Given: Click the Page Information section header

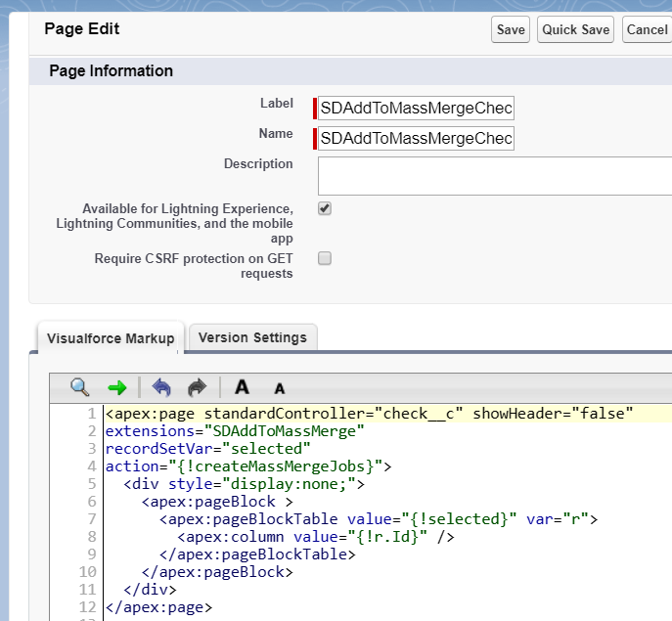Looking at the screenshot, I should pyautogui.click(x=111, y=70).
